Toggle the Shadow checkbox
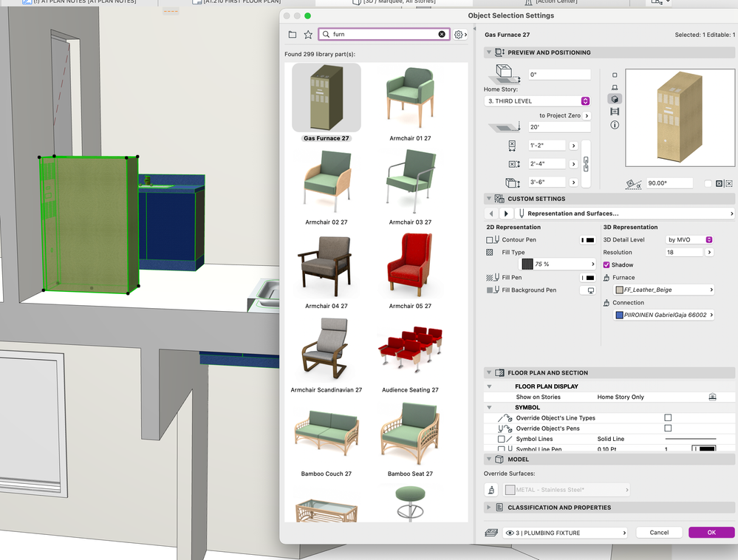Viewport: 738px width, 560px height. point(607,265)
